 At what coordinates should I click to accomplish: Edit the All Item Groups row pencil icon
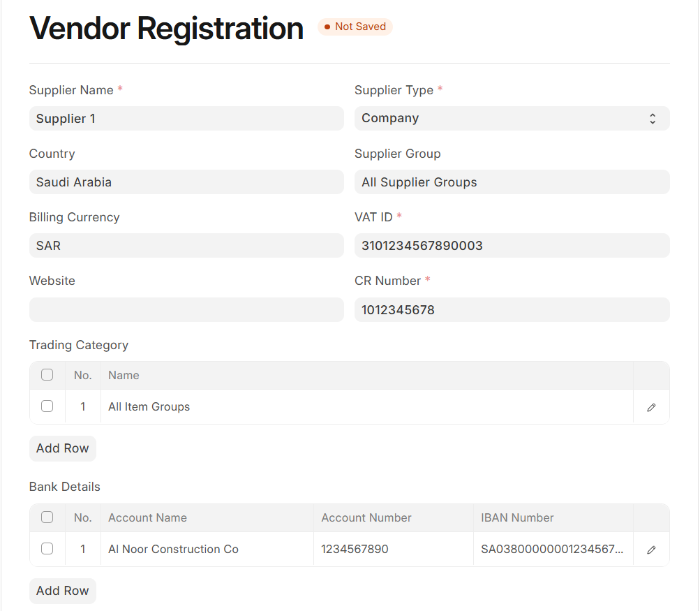(651, 407)
